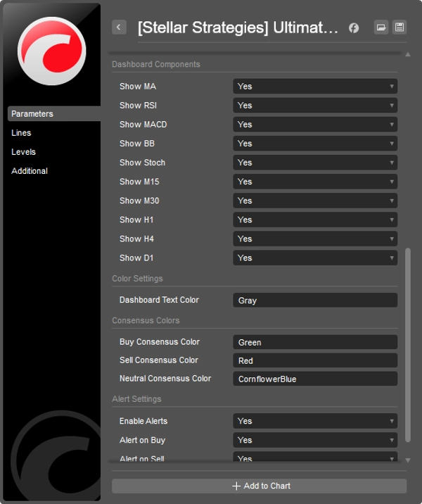422x504 pixels.
Task: Toggle the Show D1 option
Action: pos(314,258)
